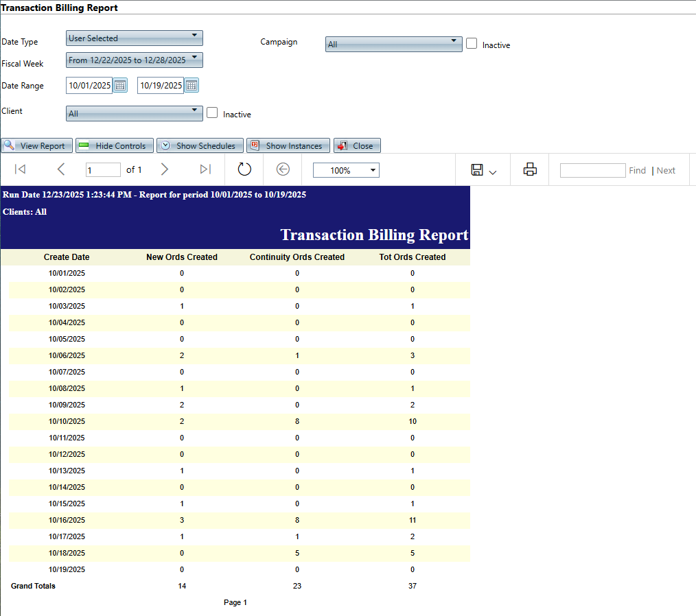
Task: Enable Inactive checkbox next to Campaign
Action: [472, 43]
